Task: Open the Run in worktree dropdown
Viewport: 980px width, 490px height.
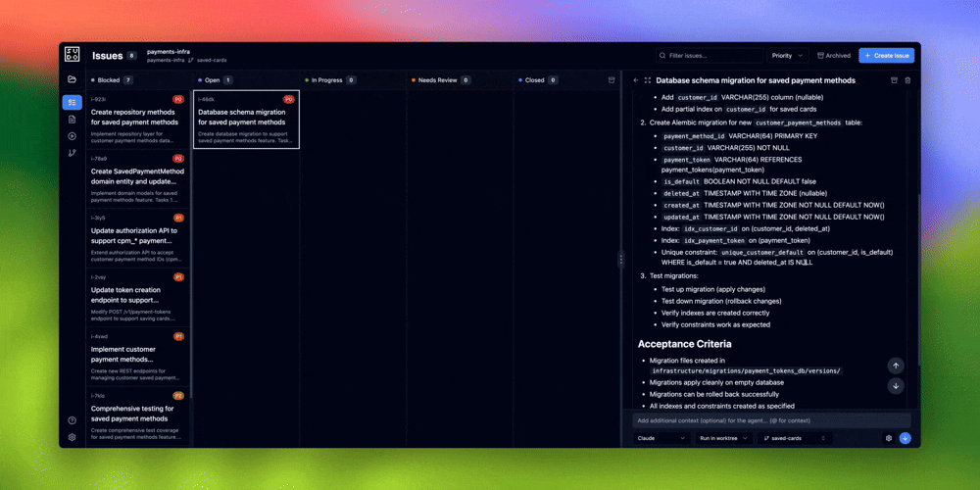Action: coord(724,438)
